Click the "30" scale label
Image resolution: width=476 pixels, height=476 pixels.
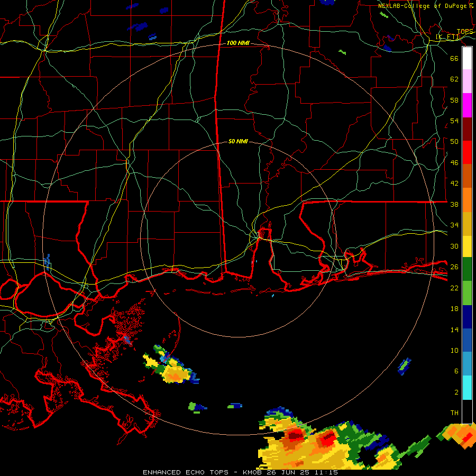(454, 246)
